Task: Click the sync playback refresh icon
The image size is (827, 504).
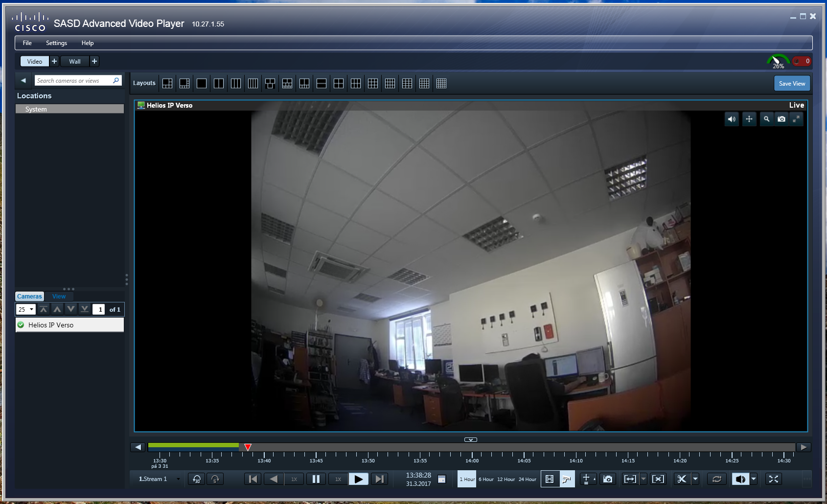Action: pos(717,479)
